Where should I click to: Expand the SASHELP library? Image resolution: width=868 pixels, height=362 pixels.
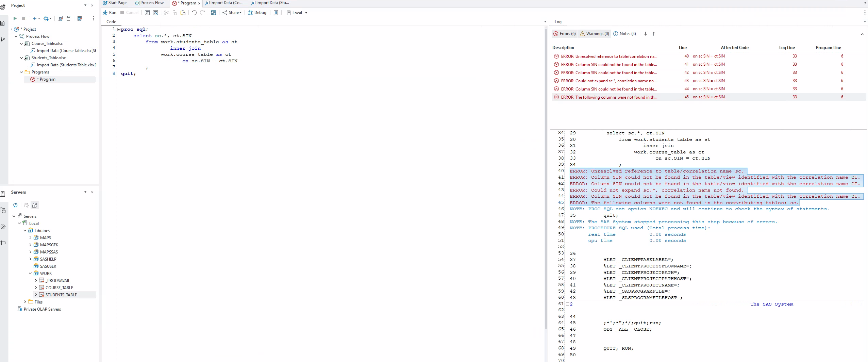(30, 259)
